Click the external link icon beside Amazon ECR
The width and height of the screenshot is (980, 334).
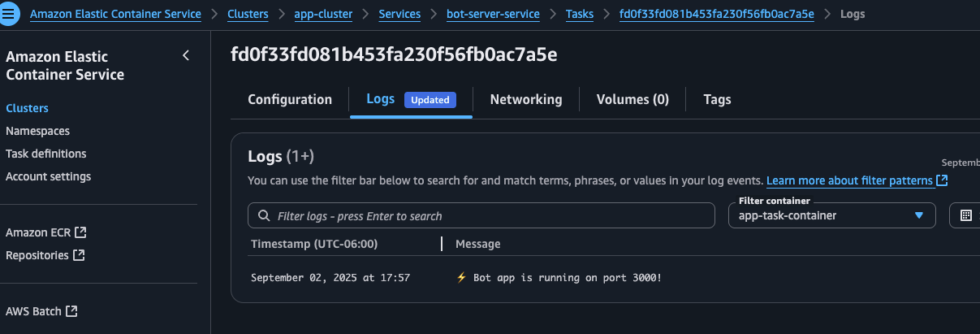pos(80,232)
